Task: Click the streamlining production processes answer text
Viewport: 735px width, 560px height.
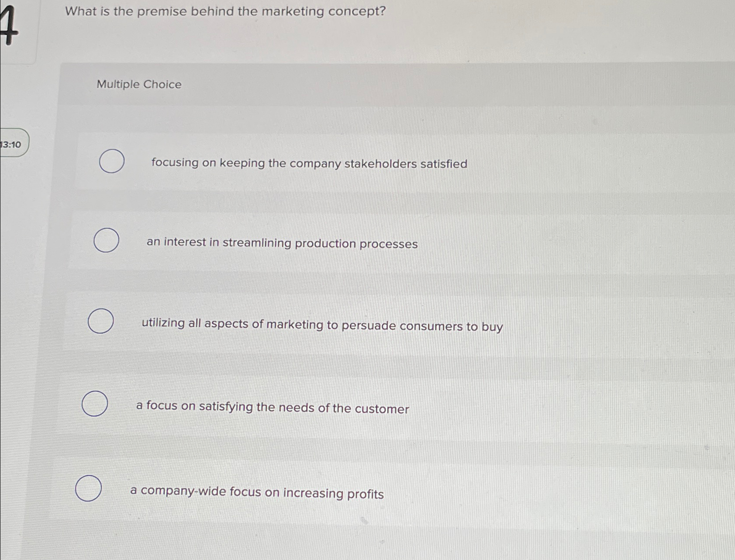Action: [282, 244]
